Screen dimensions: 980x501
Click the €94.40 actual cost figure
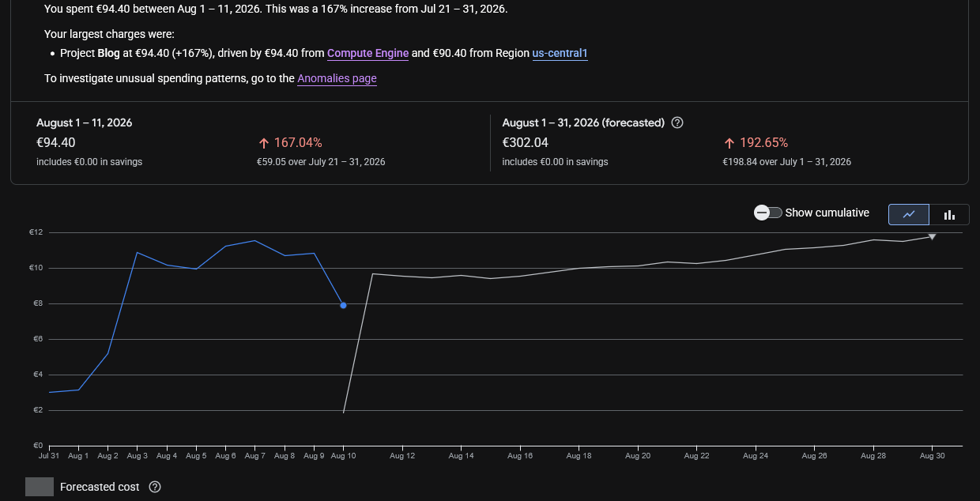(x=56, y=143)
